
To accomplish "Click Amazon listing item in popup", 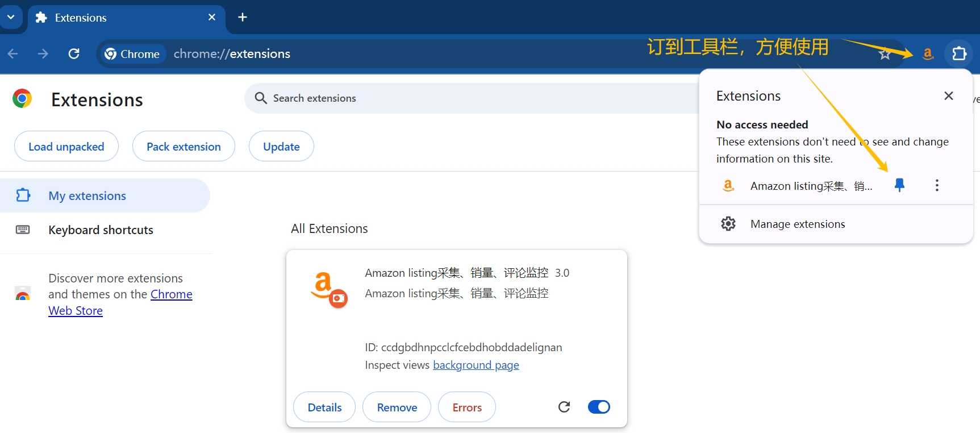I will (x=811, y=186).
